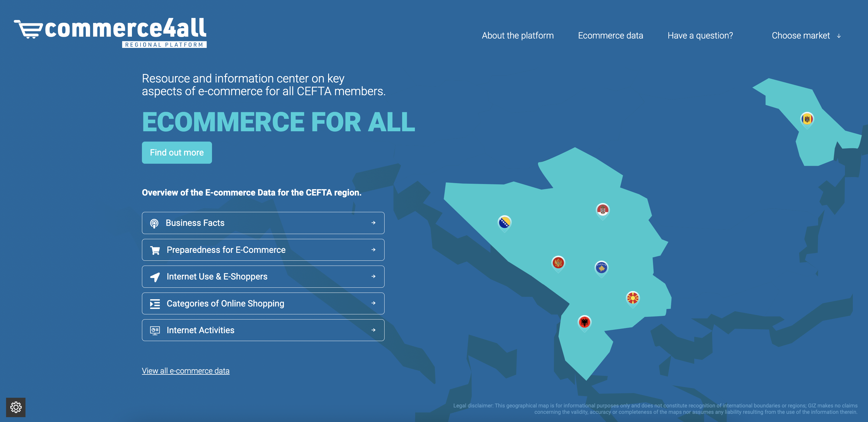Select the Kosovo flag map pin

(x=601, y=269)
